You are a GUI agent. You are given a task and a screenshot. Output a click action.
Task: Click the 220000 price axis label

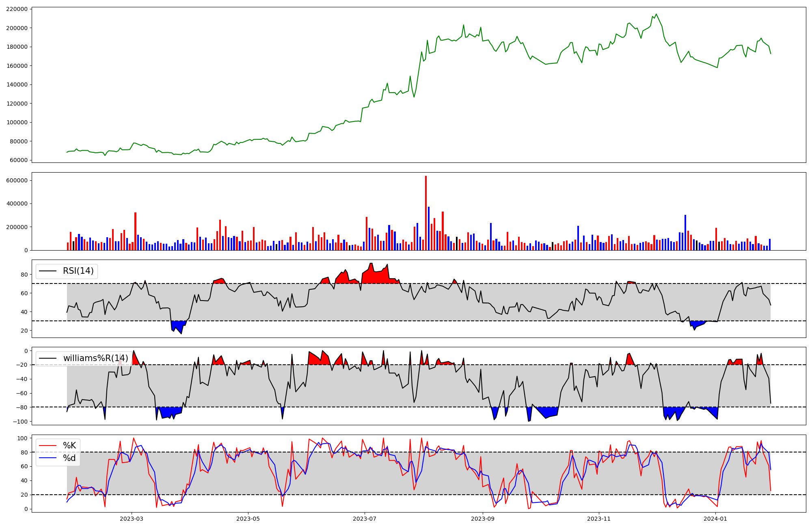17,9
